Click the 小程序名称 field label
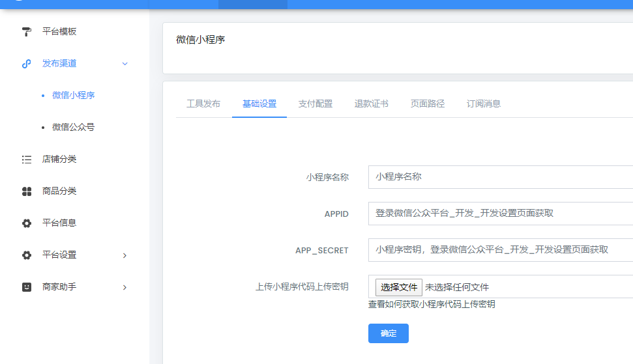 [x=327, y=177]
